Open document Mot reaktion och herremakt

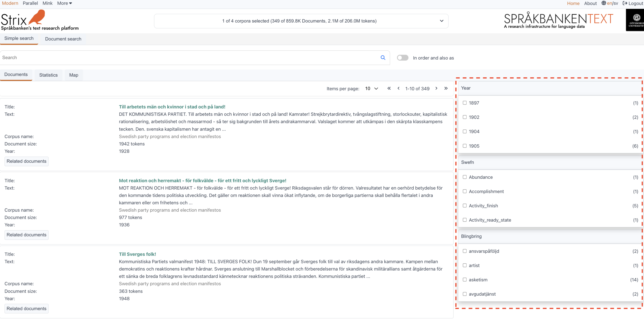pos(202,181)
